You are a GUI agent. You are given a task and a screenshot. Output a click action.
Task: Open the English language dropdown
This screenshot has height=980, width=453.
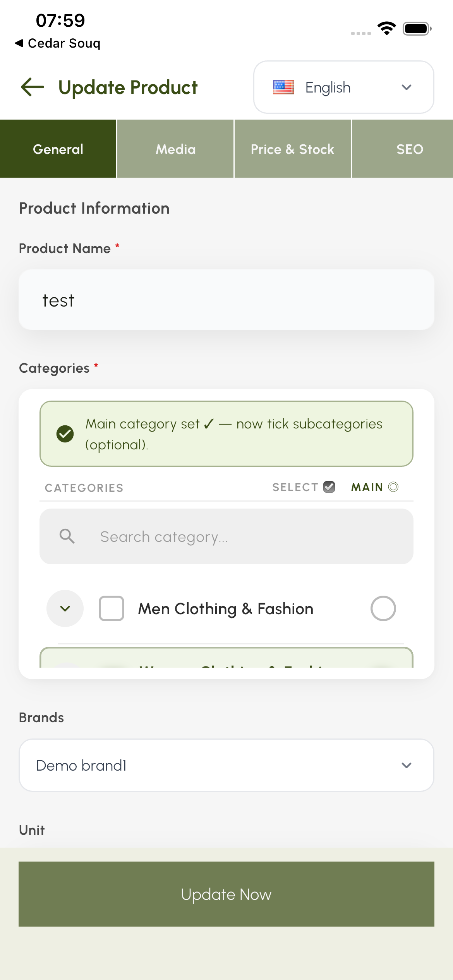343,87
